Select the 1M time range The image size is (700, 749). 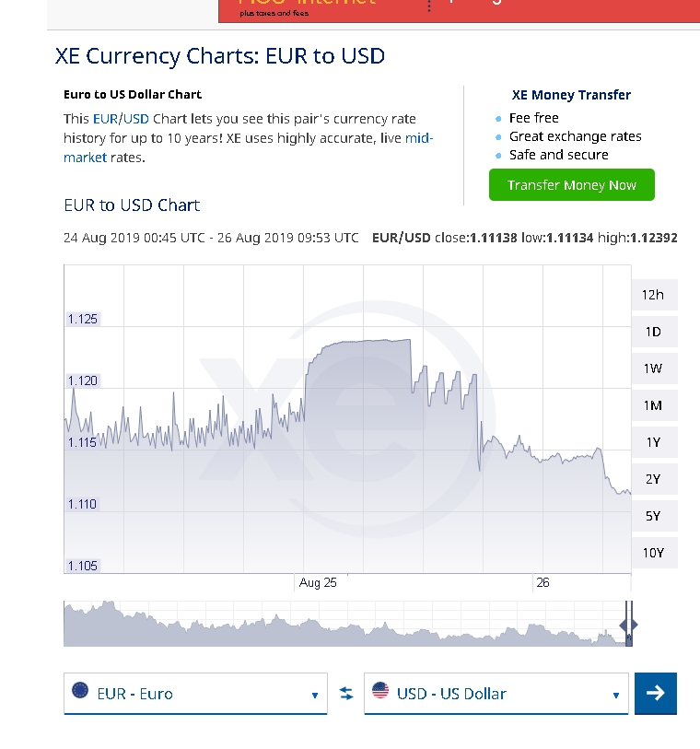click(654, 405)
